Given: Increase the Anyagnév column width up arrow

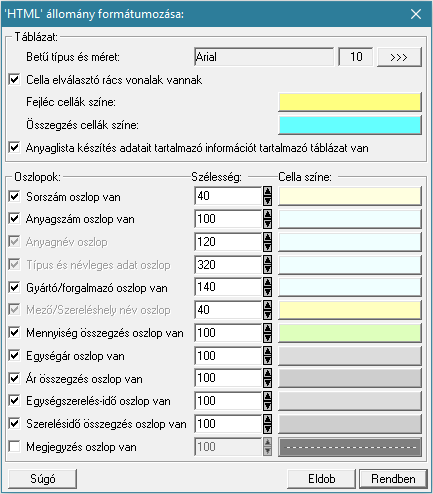Looking at the screenshot, I should coord(267,237).
